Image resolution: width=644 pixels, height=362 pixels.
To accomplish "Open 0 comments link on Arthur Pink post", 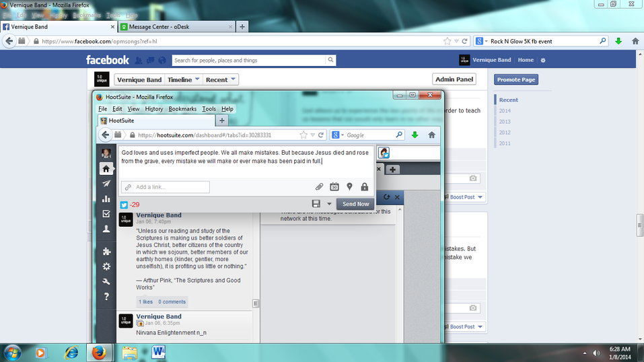I will pyautogui.click(x=172, y=301).
